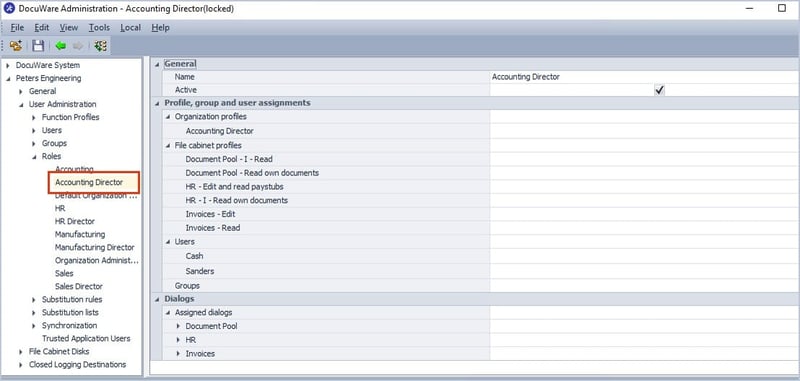
Task: Collapse the Peters Engineering node
Action: click(x=8, y=79)
